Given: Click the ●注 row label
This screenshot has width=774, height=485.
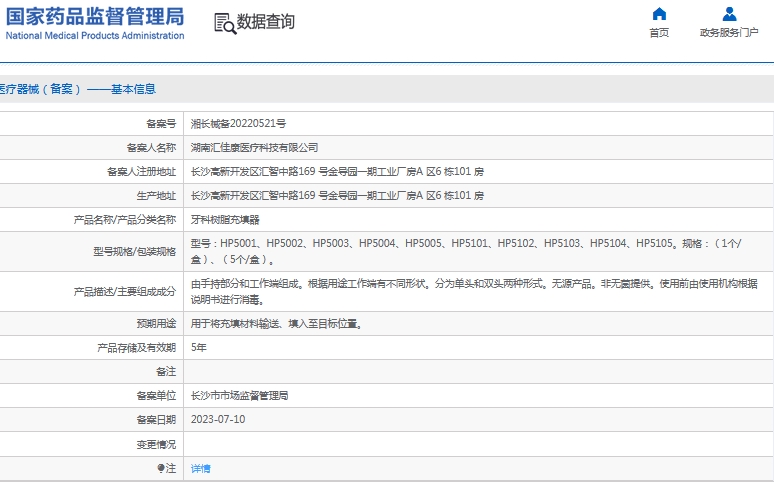Looking at the screenshot, I should pyautogui.click(x=166, y=468).
